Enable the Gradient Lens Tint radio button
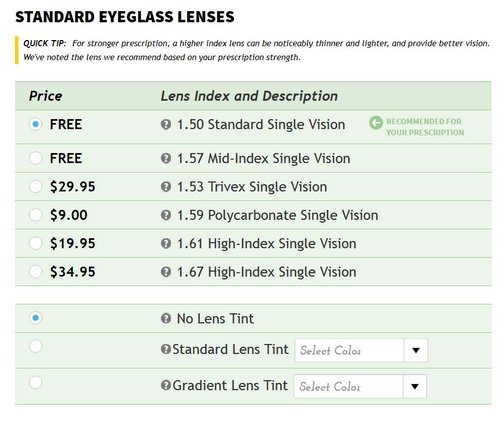The image size is (500, 423). pos(35,382)
